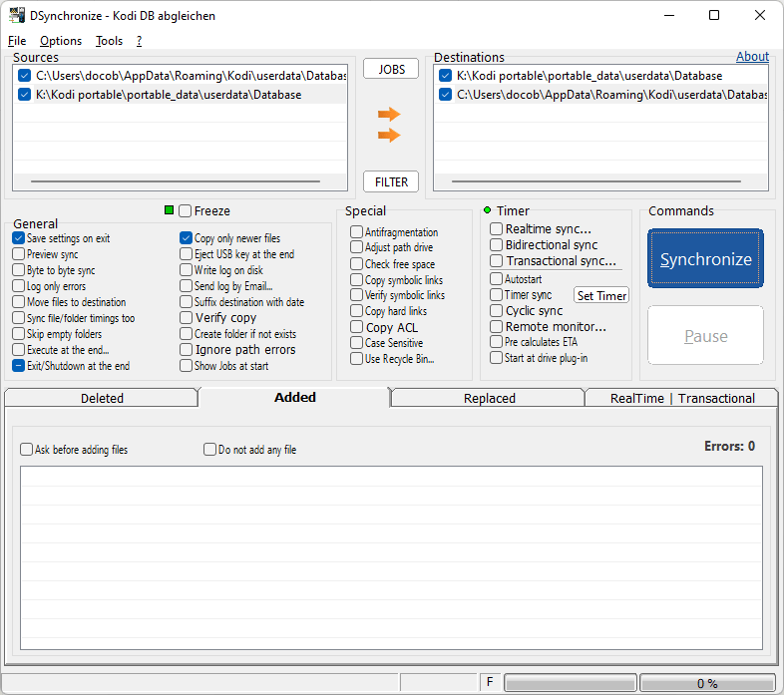This screenshot has width=784, height=695.
Task: Enable Eject USB key at the end
Action: click(186, 254)
